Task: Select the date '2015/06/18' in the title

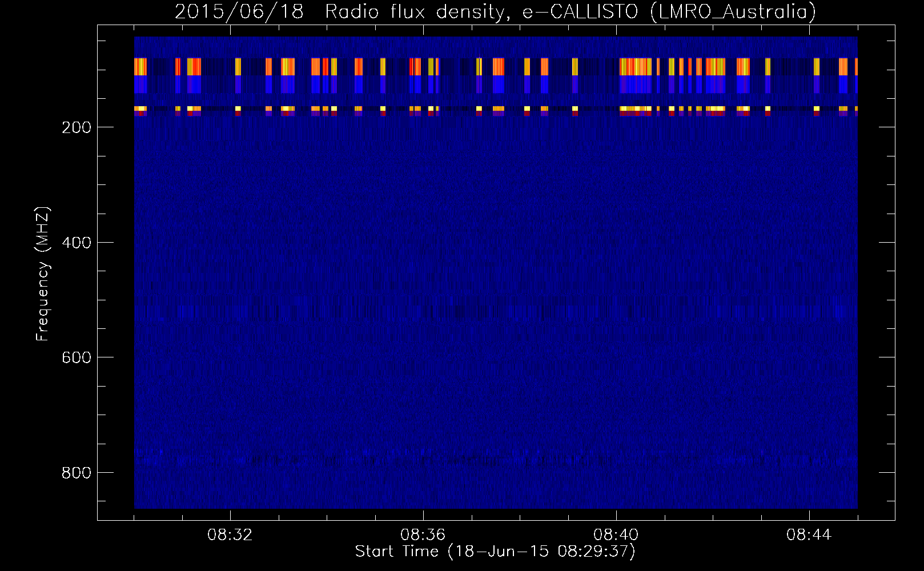Action: 239,12
